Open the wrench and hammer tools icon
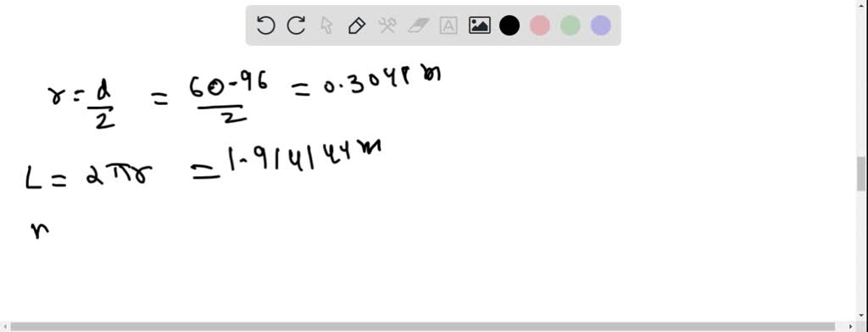868x332 pixels. pyautogui.click(x=387, y=25)
